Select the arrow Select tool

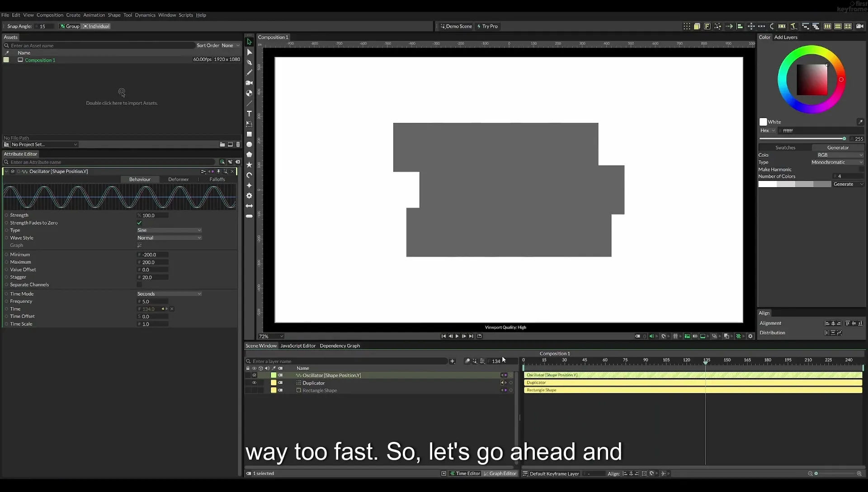tap(249, 42)
